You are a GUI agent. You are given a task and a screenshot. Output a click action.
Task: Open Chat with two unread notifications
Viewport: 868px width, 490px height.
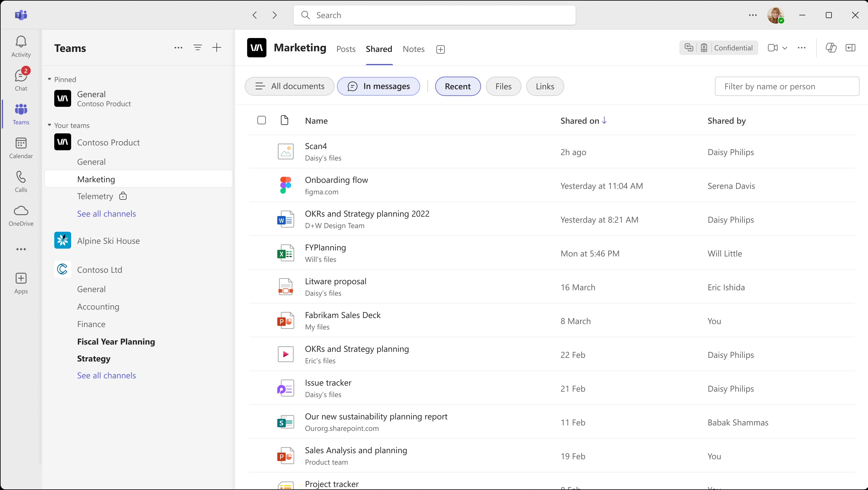[21, 79]
